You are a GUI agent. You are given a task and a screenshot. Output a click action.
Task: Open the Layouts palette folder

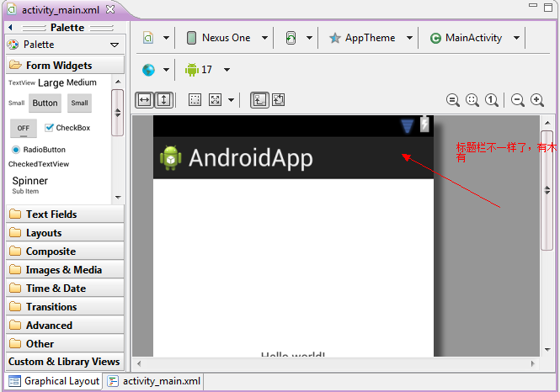click(x=66, y=232)
